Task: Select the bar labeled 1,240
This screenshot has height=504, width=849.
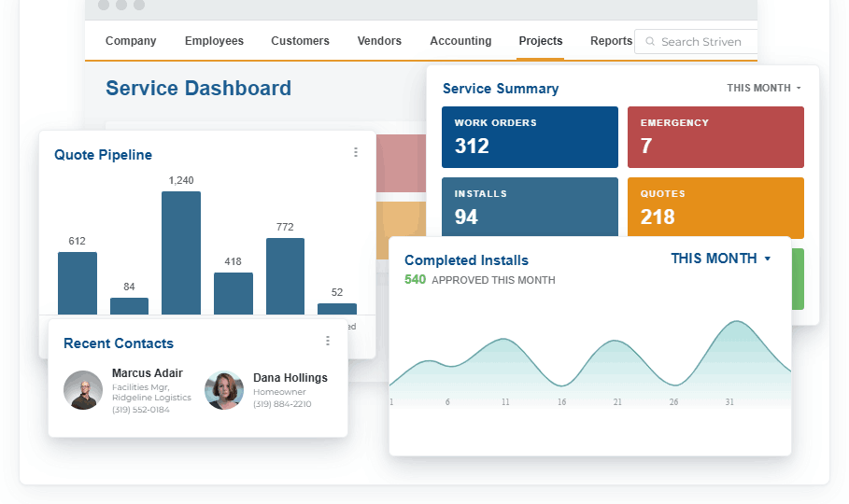Action: coord(181,253)
